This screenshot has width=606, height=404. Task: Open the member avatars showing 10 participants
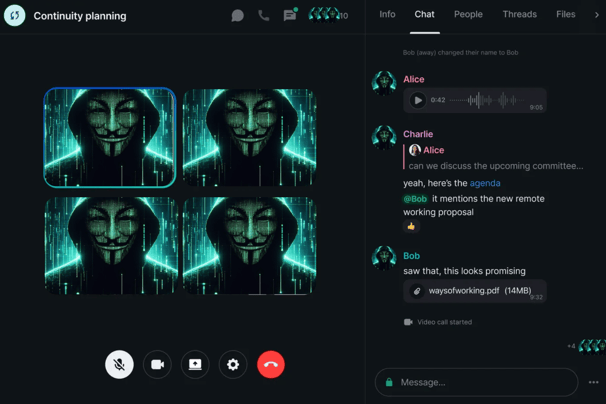(x=328, y=15)
